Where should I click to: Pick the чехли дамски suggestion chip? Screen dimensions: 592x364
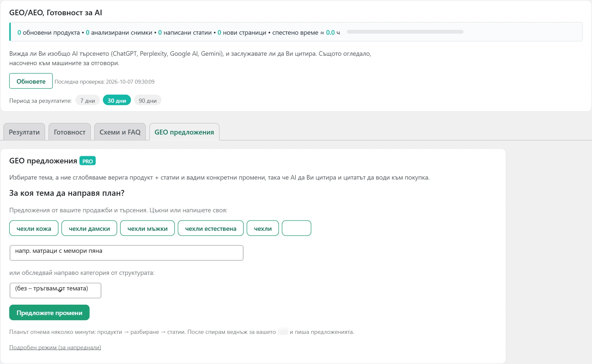click(x=89, y=228)
